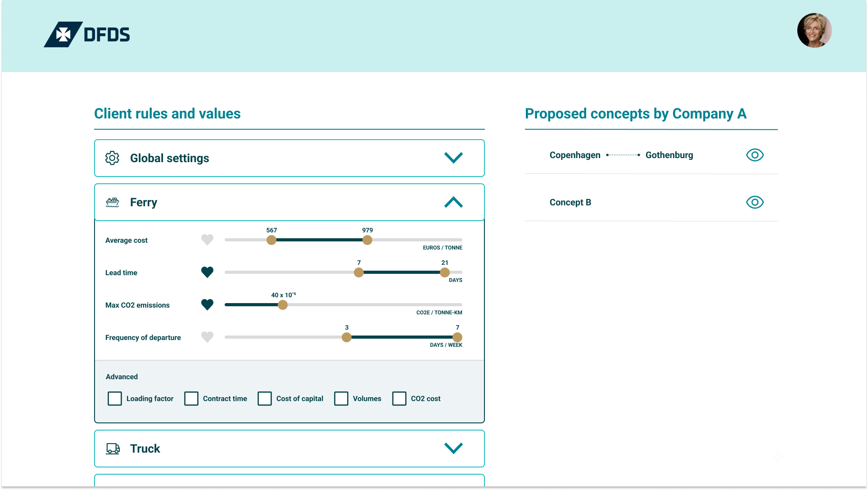Image resolution: width=868 pixels, height=490 pixels.
Task: Expand the Truck section chevron
Action: point(453,448)
